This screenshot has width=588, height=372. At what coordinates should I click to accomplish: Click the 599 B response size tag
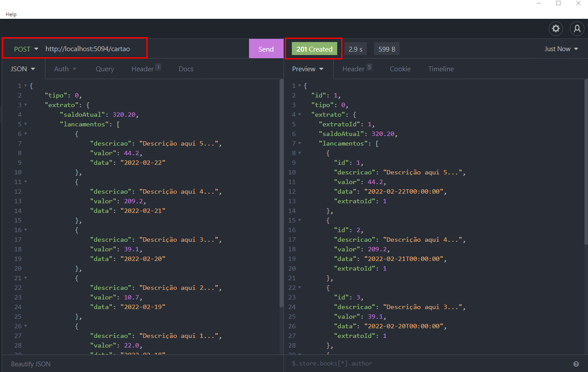pos(387,49)
